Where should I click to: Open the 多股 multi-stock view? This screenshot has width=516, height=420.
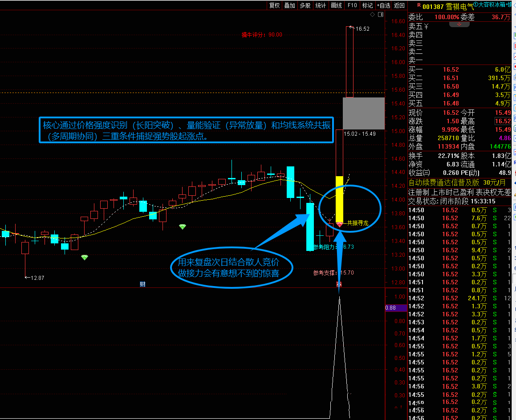tap(305, 5)
